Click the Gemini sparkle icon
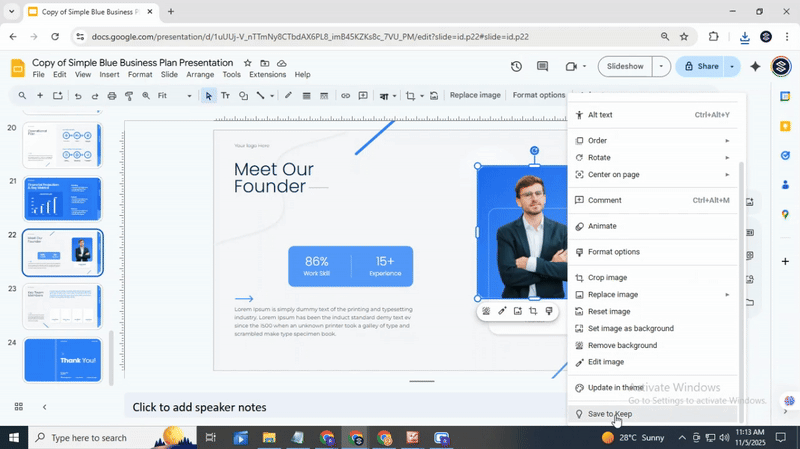This screenshot has height=449, width=800. [755, 66]
